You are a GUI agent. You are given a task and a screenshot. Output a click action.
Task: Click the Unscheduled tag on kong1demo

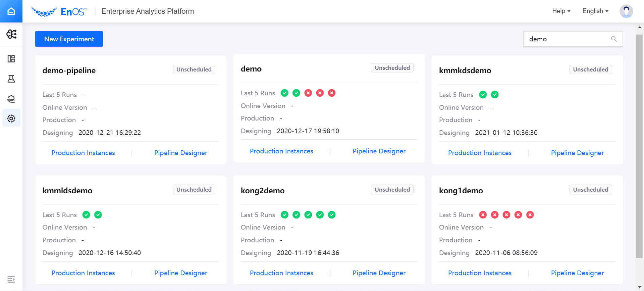[x=591, y=190]
